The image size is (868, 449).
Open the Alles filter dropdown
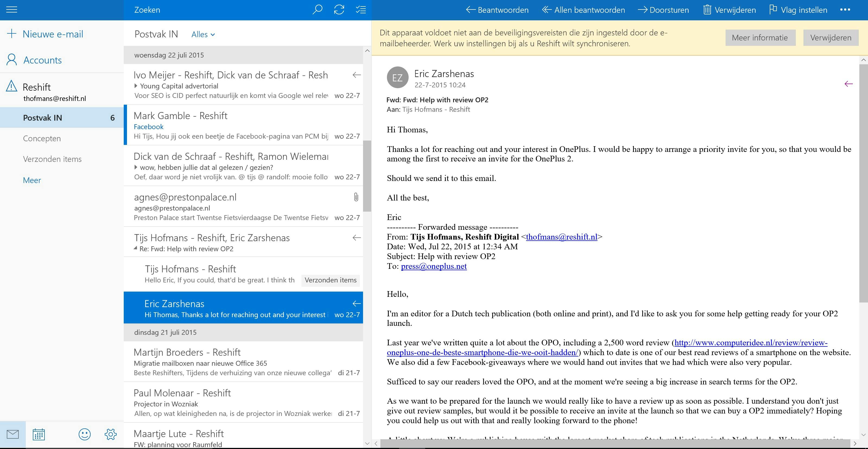coord(203,34)
